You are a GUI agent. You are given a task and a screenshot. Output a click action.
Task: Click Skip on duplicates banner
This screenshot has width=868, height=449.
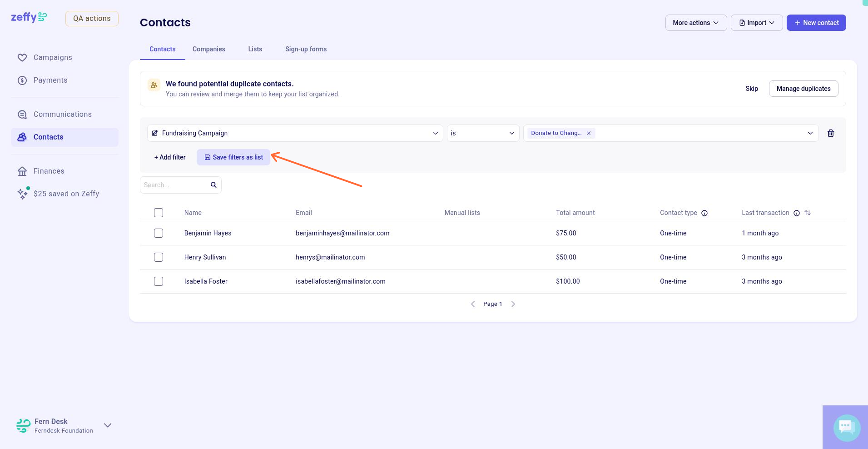752,89
